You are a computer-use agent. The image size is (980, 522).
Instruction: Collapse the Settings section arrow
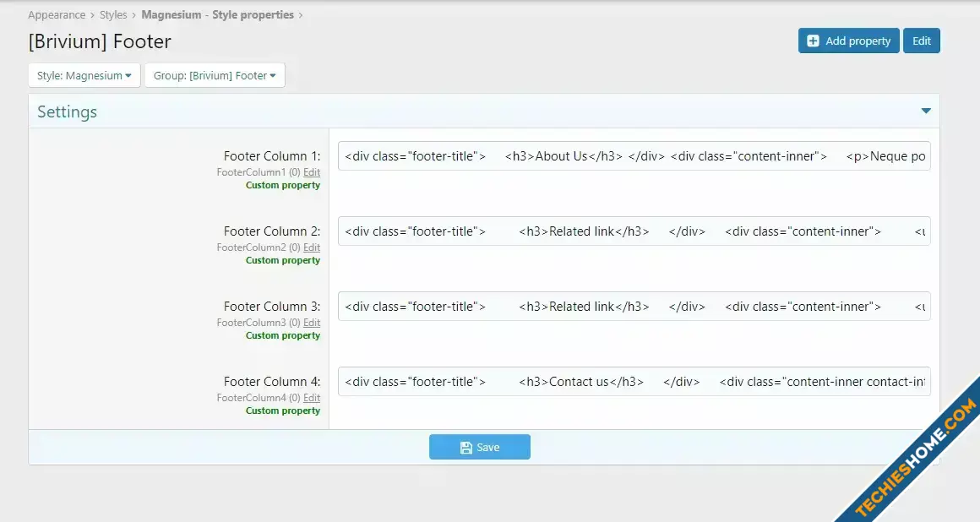(x=926, y=111)
